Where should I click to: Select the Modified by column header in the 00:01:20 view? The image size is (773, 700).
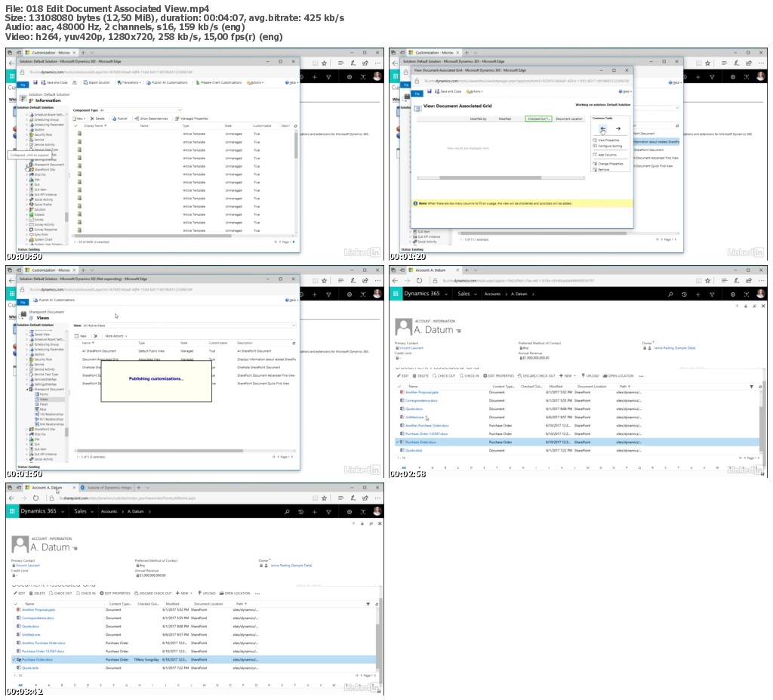478,119
